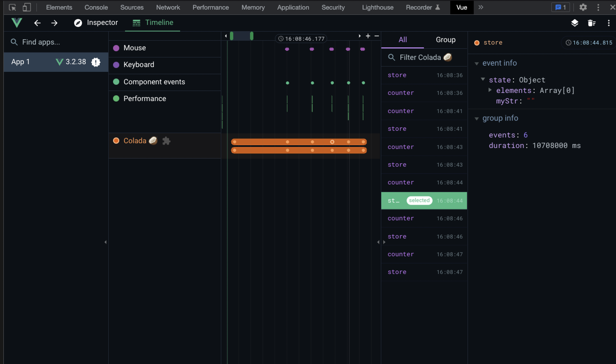Image resolution: width=616 pixels, height=364 pixels.
Task: Focus the Filter Colada search field
Action: 420,57
